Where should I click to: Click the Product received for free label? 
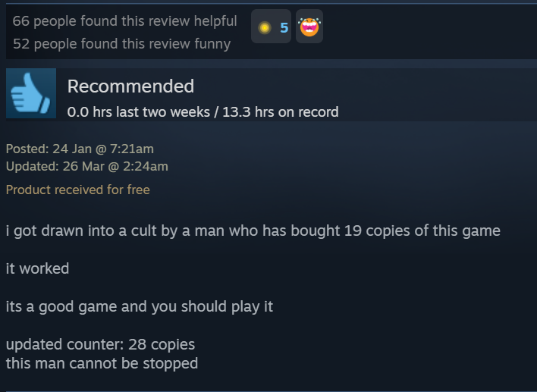coord(77,190)
